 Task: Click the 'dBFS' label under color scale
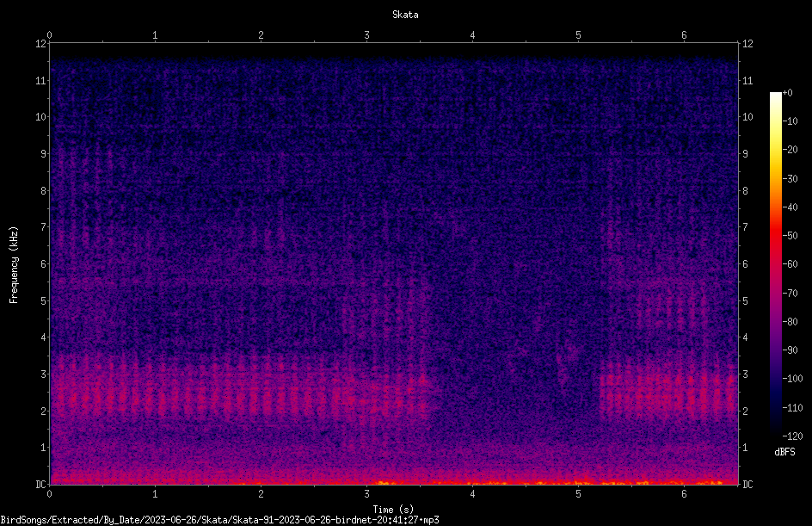[x=784, y=452]
